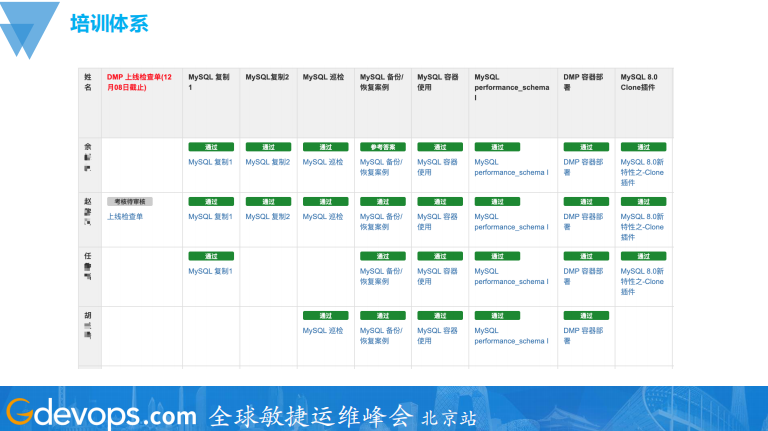Click 通过 badge above 任 row's MySQL 复制1
Screen dimensions: 768x431
[x=211, y=256]
